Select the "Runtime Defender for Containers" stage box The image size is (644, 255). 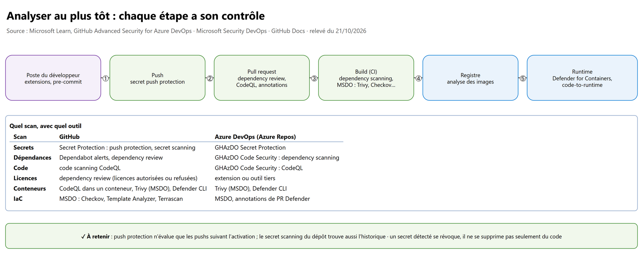[582, 78]
